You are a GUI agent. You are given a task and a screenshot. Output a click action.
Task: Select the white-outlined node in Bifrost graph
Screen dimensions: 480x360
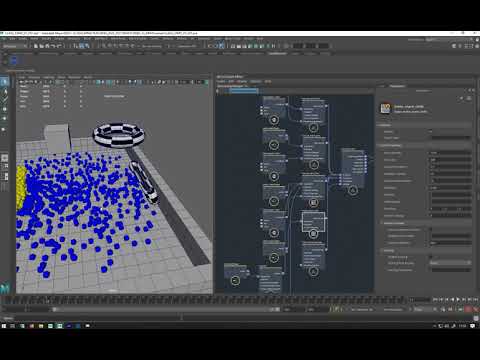tap(313, 221)
